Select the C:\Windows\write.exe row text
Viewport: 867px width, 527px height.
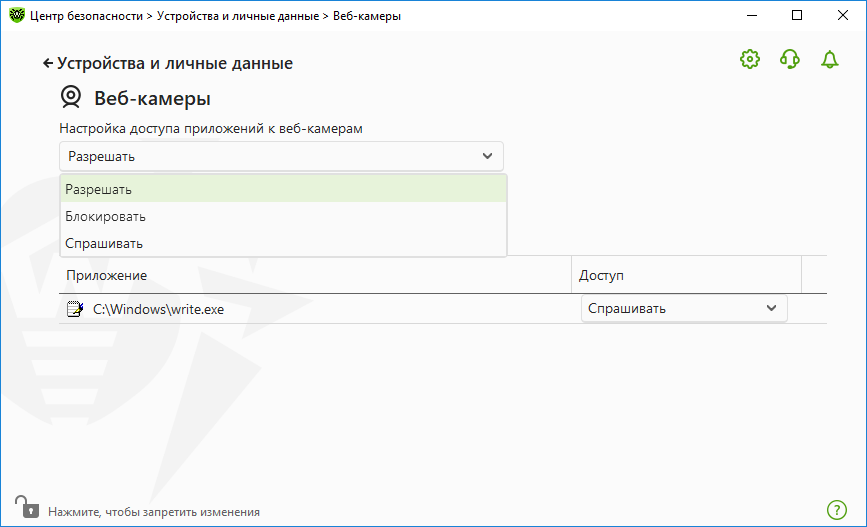click(x=158, y=309)
